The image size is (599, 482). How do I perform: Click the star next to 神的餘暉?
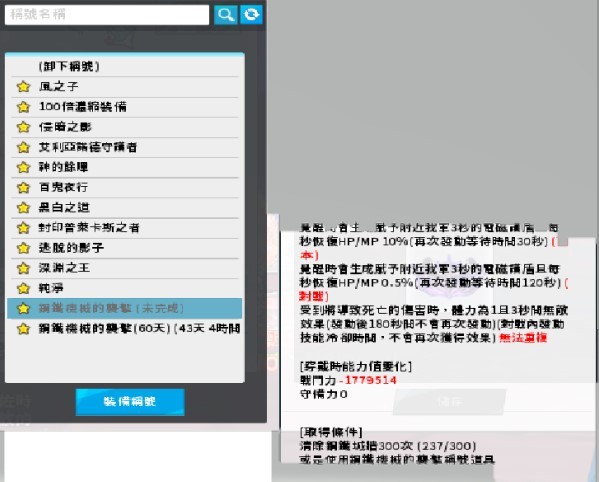click(23, 167)
